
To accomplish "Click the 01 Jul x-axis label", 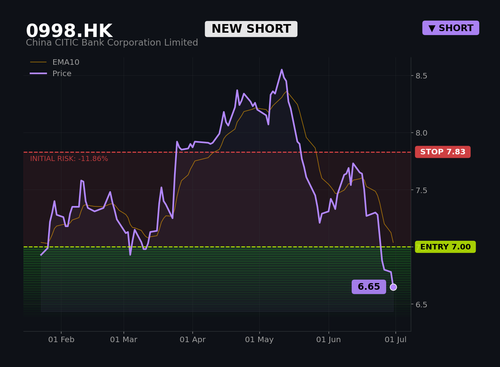I will click(395, 340).
